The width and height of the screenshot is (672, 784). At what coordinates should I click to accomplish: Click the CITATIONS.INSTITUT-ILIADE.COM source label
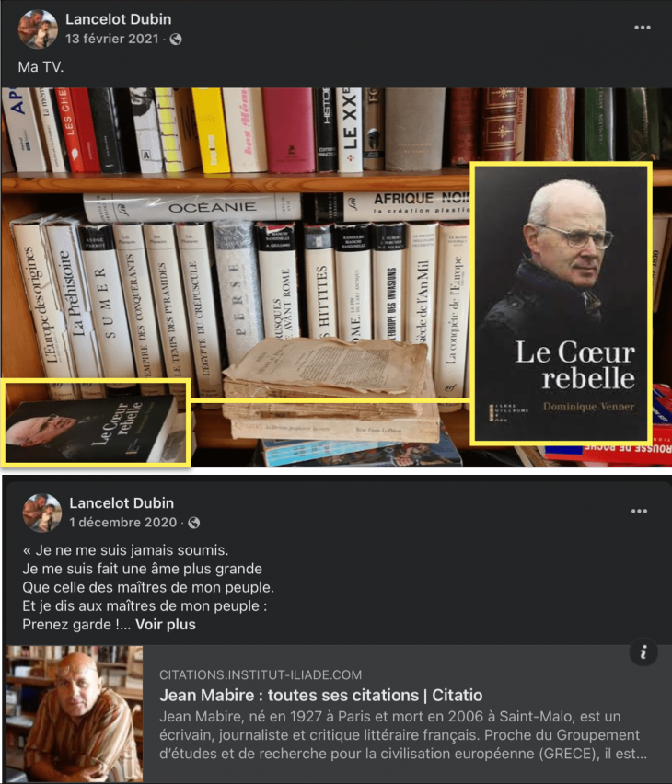(x=261, y=675)
